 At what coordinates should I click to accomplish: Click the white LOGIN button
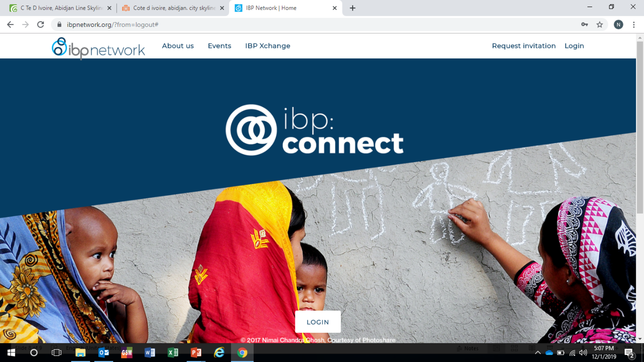click(318, 322)
